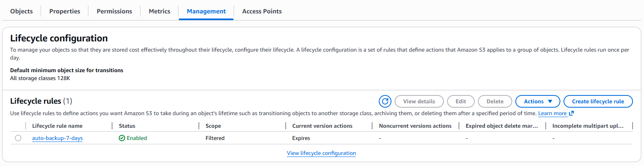644x166 pixels.
Task: Click the Status column header
Action: click(127, 126)
